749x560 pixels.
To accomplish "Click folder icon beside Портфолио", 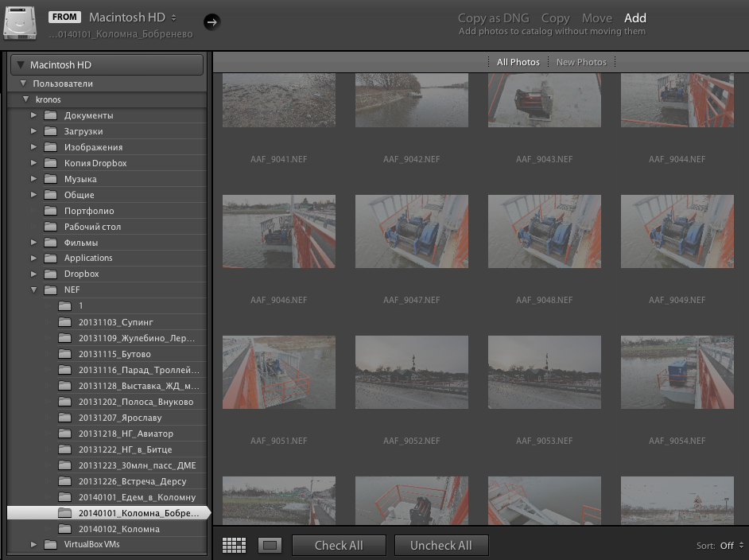I will click(x=51, y=211).
